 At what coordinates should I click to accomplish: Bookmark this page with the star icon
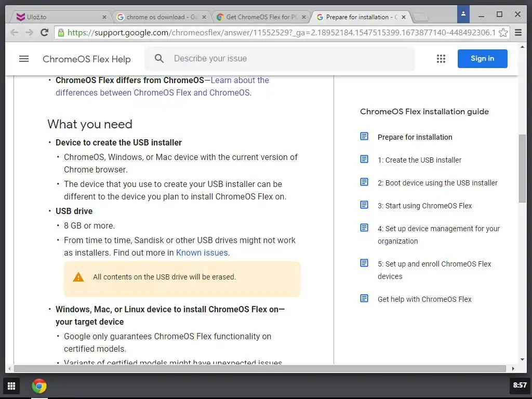pyautogui.click(x=503, y=33)
